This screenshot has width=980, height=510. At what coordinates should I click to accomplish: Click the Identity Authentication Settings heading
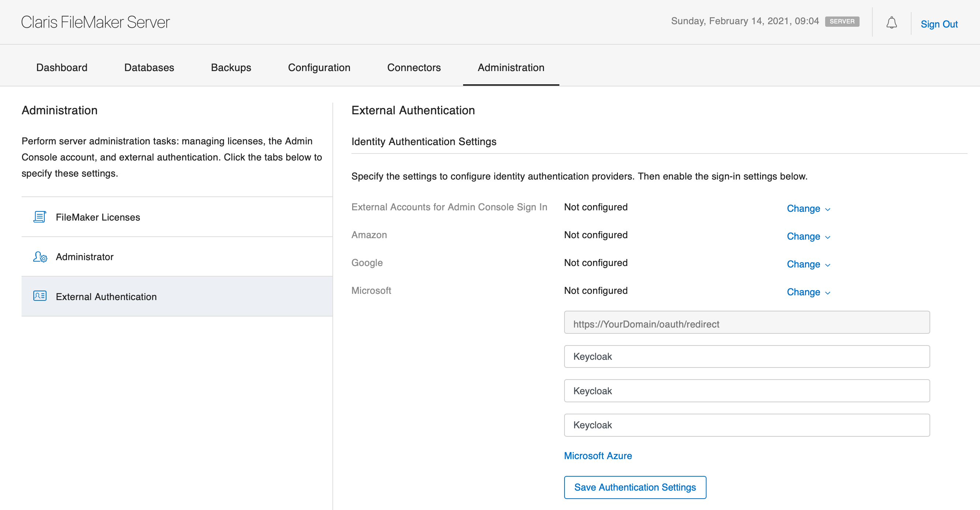point(424,141)
